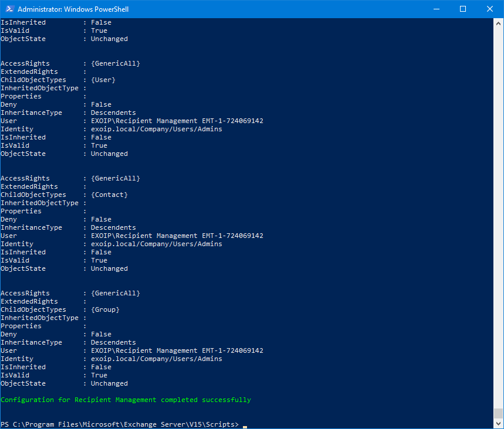Click the PowerShell icon in the title bar
Viewport: 504px width, 429px height.
click(9, 9)
